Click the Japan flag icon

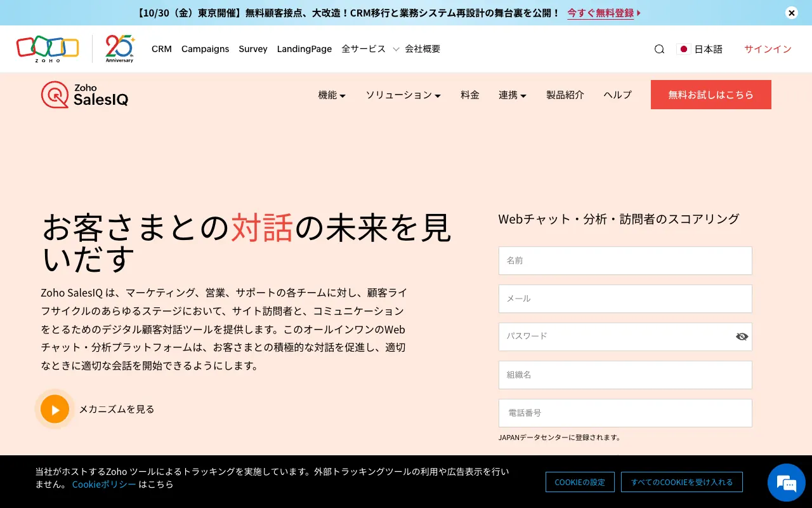click(683, 49)
